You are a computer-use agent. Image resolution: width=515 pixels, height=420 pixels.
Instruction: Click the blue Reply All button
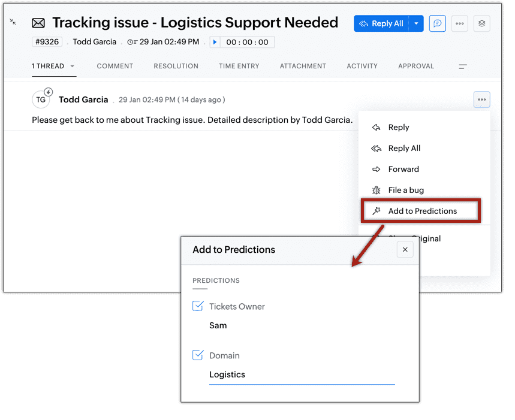click(x=381, y=23)
